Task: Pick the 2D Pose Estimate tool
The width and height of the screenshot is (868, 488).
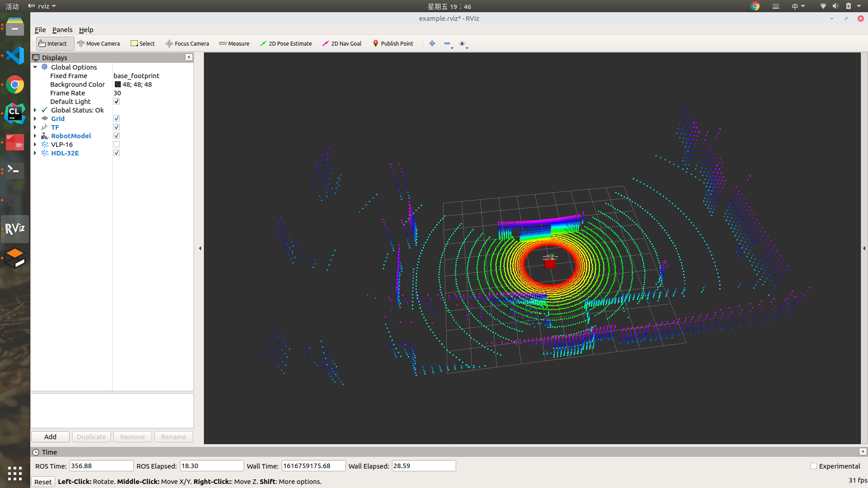Action: (286, 43)
